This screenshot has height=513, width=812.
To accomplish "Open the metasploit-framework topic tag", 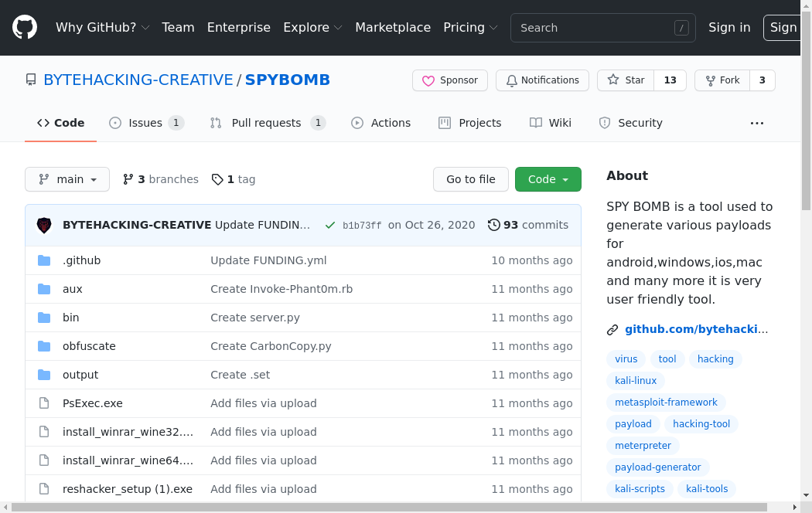I will tap(666, 403).
